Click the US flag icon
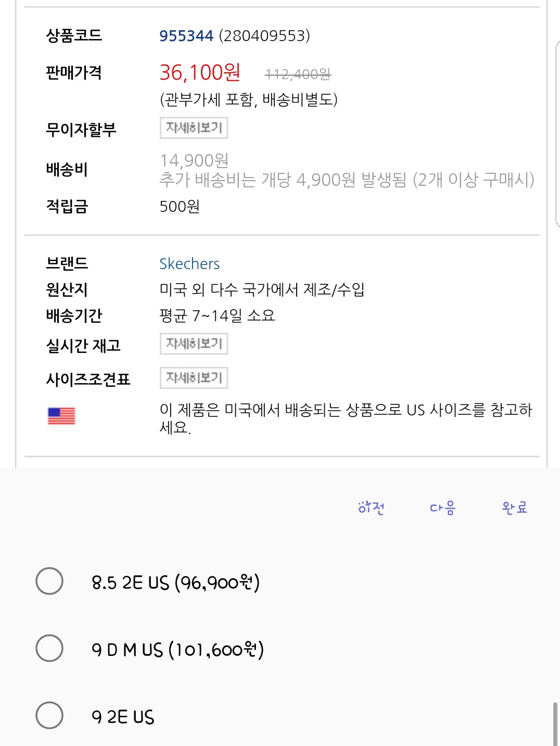Image resolution: width=560 pixels, height=746 pixels. click(61, 416)
